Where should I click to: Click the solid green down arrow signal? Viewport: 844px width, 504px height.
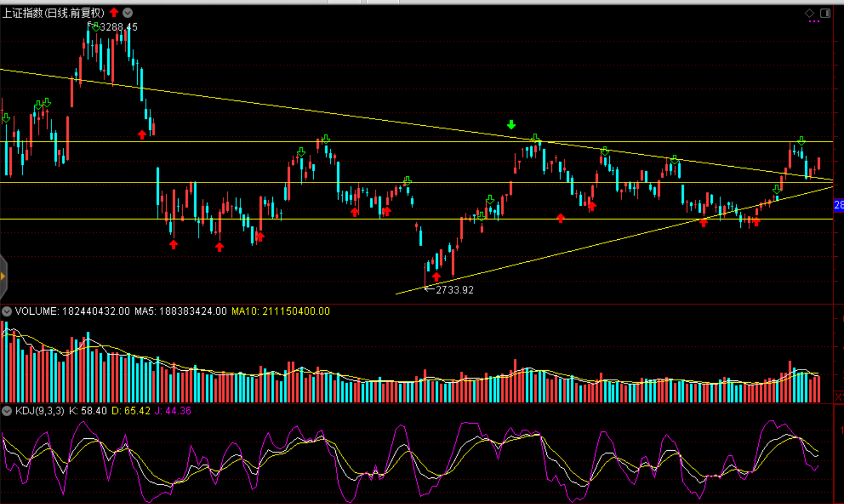[x=511, y=125]
